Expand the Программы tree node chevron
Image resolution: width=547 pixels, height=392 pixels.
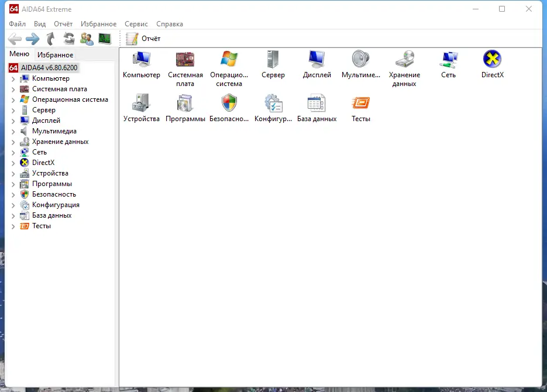[13, 184]
